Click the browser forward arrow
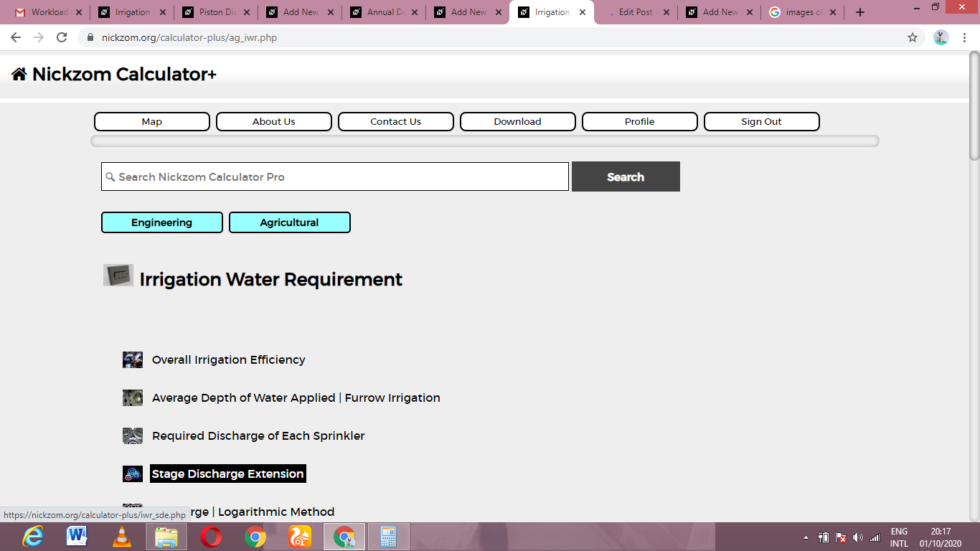Screen dimensions: 980x551 click(x=39, y=37)
